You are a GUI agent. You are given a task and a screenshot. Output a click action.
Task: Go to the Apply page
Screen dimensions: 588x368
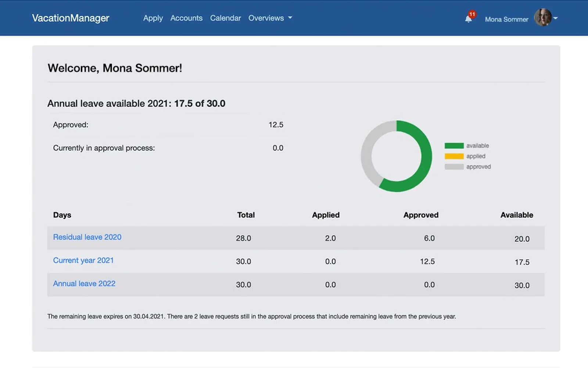tap(153, 18)
